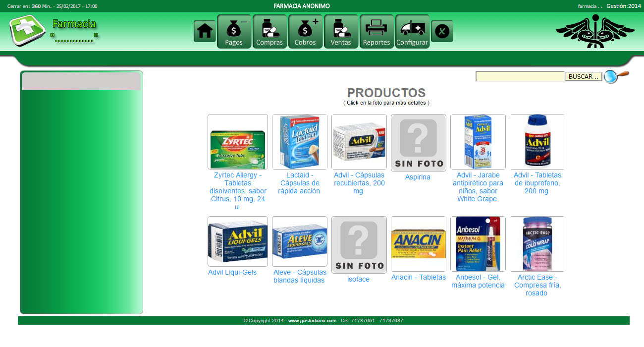Click the PRODUCTOS heading
This screenshot has height=347, width=644.
[x=386, y=93]
